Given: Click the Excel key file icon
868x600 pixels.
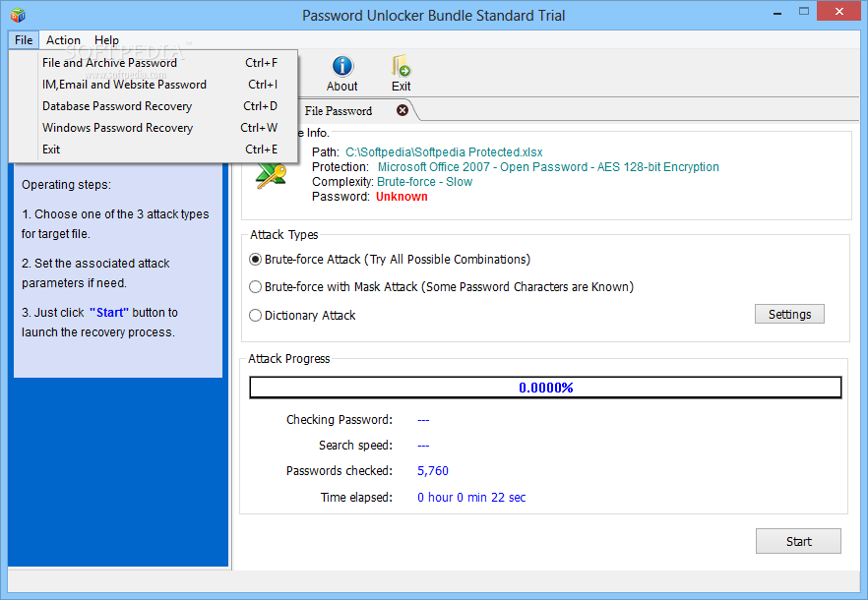Looking at the screenshot, I should (x=272, y=175).
